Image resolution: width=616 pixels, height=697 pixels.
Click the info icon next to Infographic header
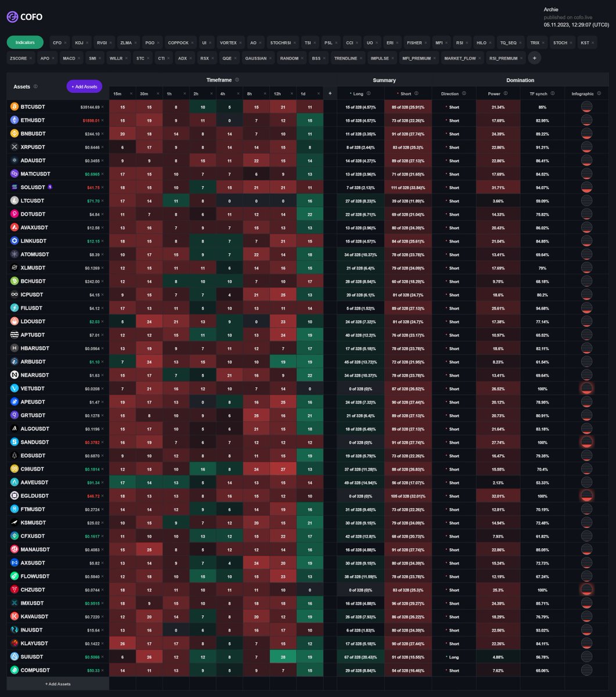pos(599,94)
